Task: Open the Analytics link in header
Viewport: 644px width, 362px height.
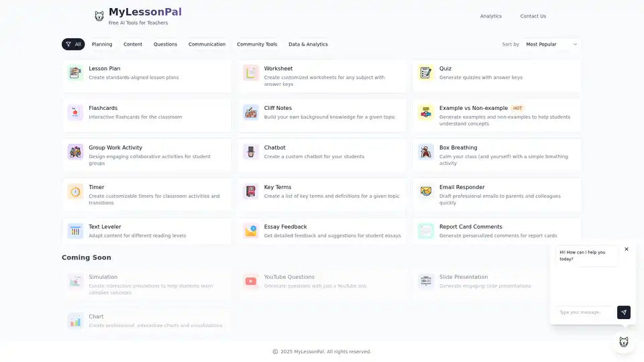Action: click(x=491, y=16)
